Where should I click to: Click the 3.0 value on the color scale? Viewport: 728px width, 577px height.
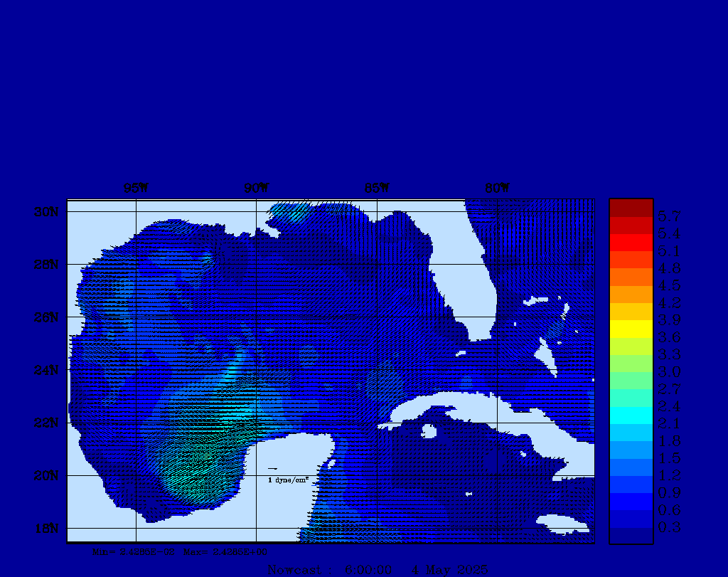[x=669, y=371]
